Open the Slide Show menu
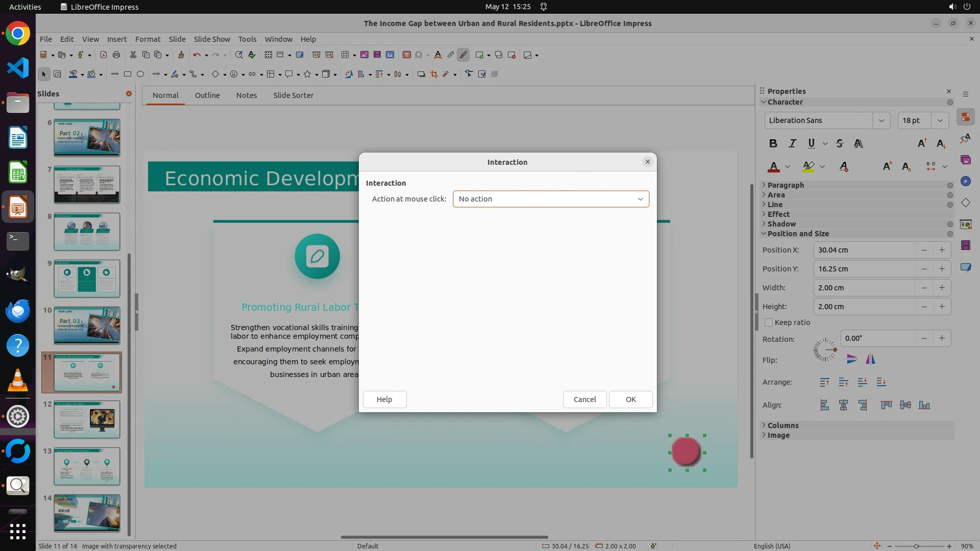980x551 pixels. point(212,39)
